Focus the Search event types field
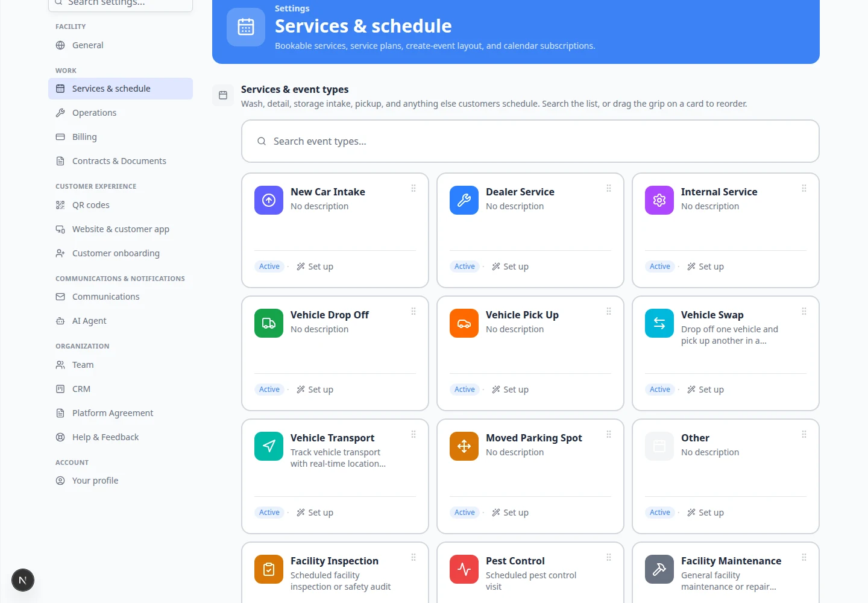 (x=530, y=141)
